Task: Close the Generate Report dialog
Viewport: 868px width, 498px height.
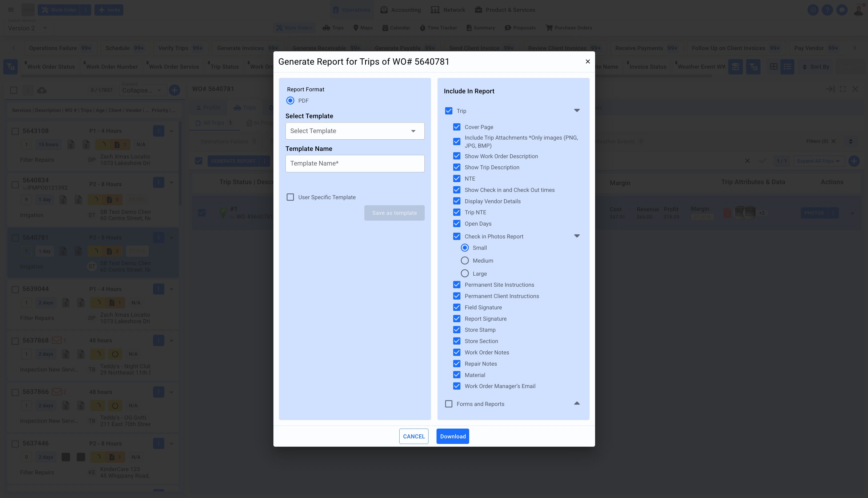Action: point(588,62)
